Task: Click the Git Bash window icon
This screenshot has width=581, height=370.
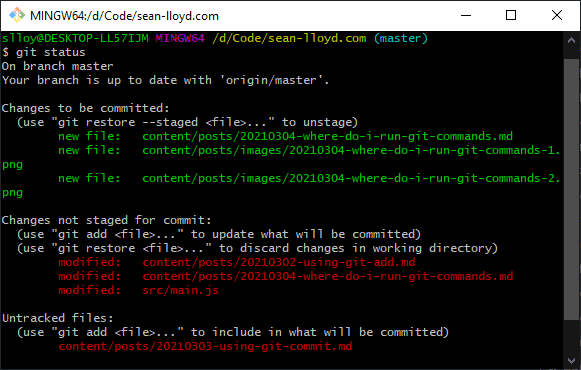Action: click(x=17, y=16)
